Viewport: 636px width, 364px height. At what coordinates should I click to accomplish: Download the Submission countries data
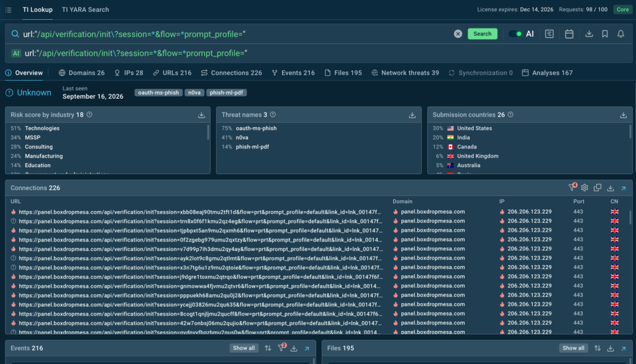click(624, 116)
